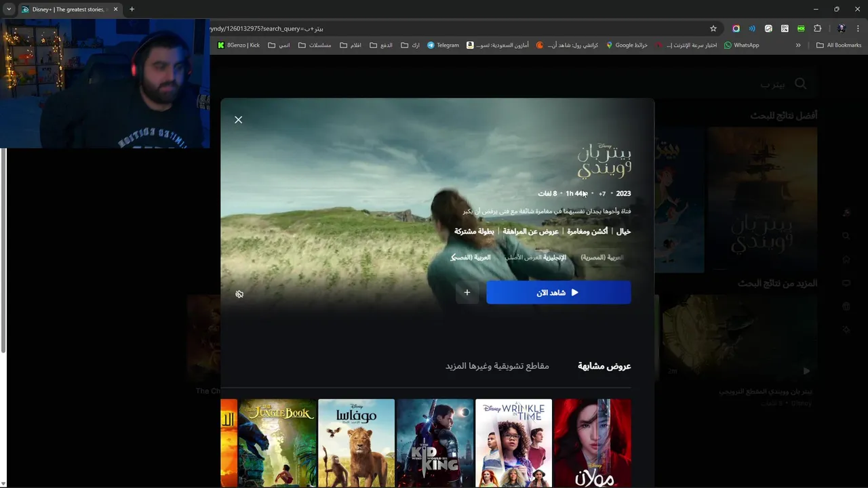
Task: Bookmark this page with the star icon
Action: point(713,28)
